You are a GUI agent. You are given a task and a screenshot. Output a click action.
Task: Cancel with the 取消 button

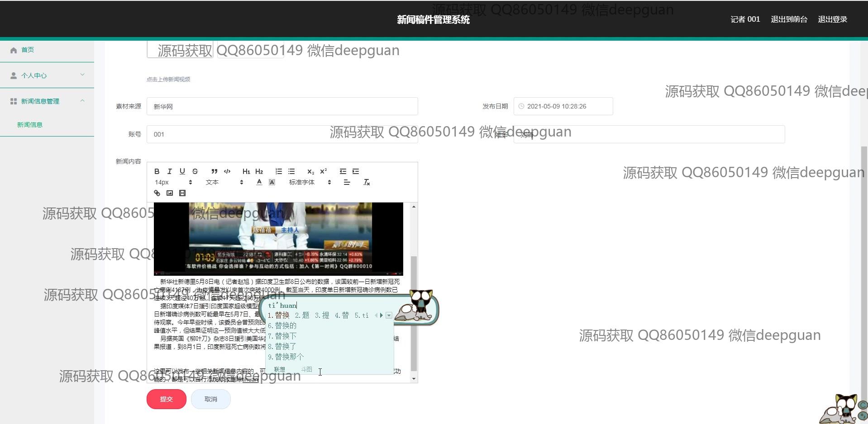click(x=211, y=399)
